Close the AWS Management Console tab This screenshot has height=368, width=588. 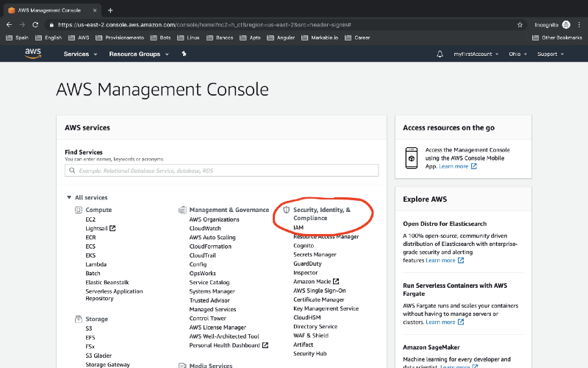point(95,10)
